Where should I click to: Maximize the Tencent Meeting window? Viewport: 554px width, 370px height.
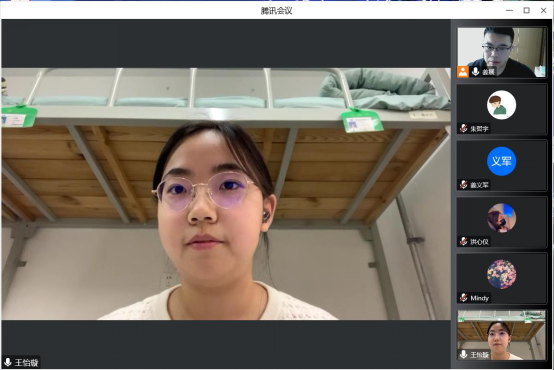click(x=526, y=11)
